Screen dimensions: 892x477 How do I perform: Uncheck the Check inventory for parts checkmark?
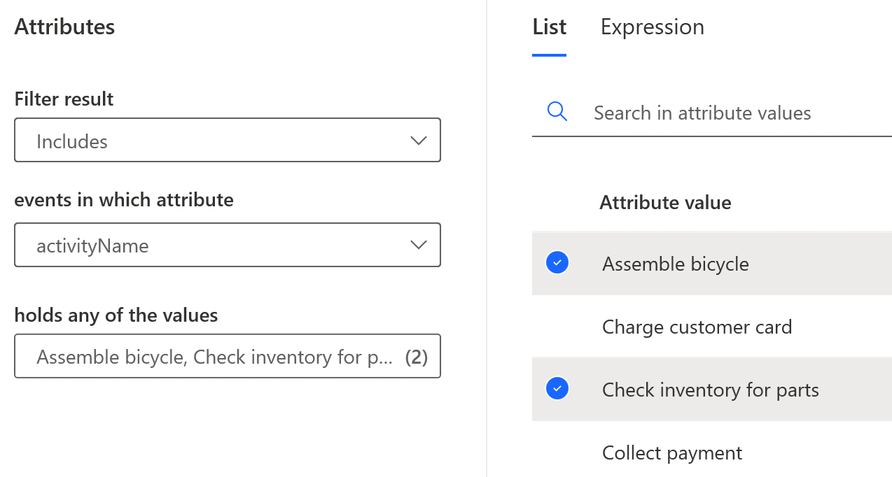[x=558, y=389]
